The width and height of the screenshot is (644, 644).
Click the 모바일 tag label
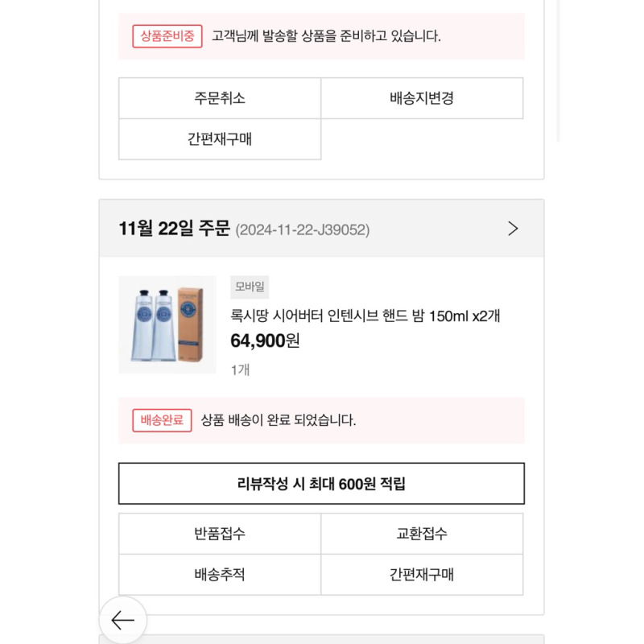point(250,287)
